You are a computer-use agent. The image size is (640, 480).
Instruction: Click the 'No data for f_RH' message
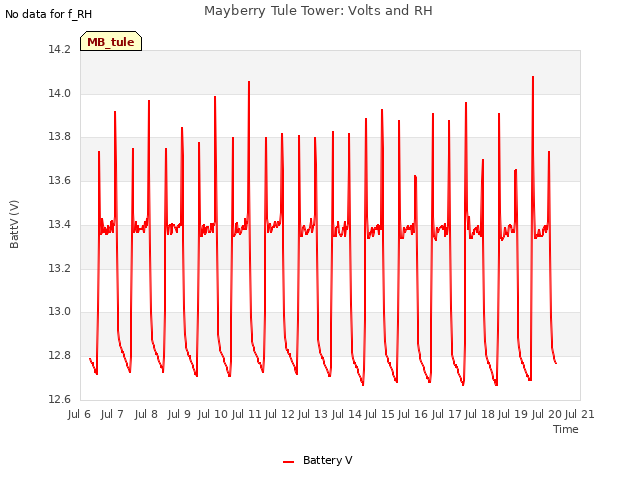(x=49, y=14)
